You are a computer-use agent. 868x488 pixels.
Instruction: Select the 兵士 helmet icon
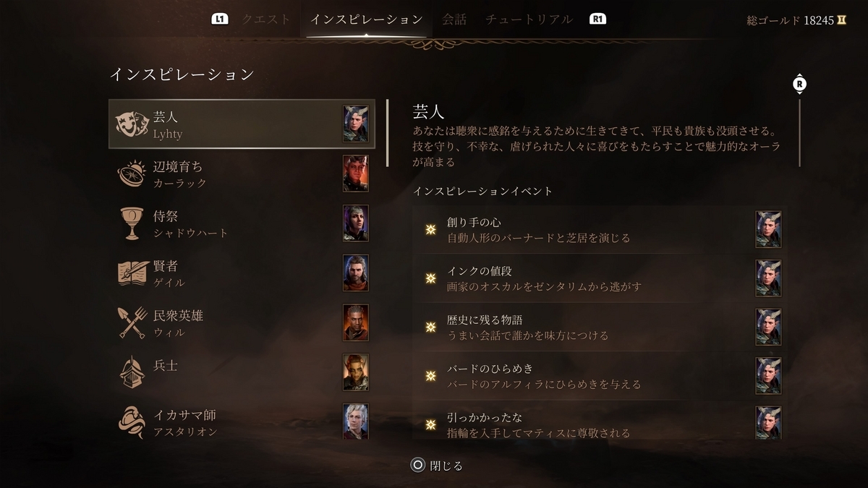click(x=132, y=372)
